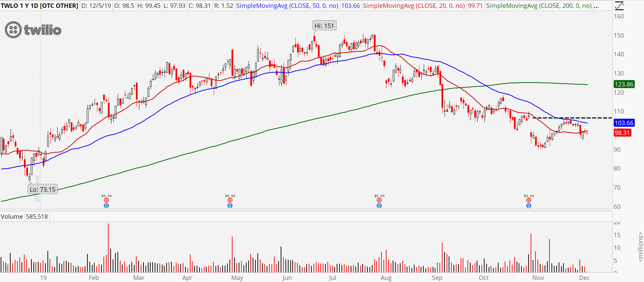Screen dimensions: 644x282
Task: Click the open value O: 98.5
Action: 125,6
